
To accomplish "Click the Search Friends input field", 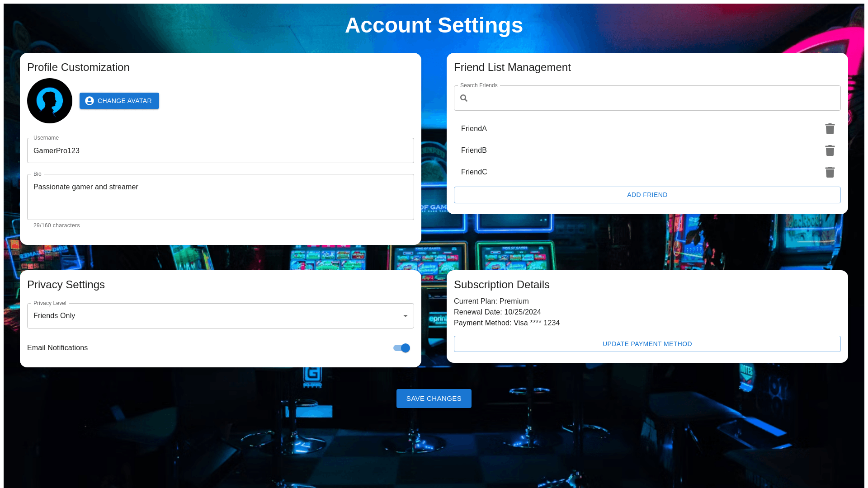I will [x=651, y=98].
